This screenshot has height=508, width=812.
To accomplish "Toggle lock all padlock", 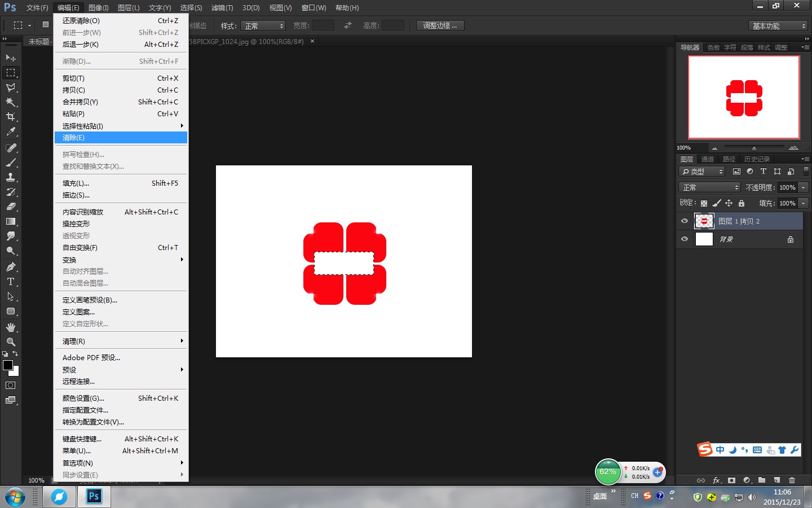I will click(742, 203).
